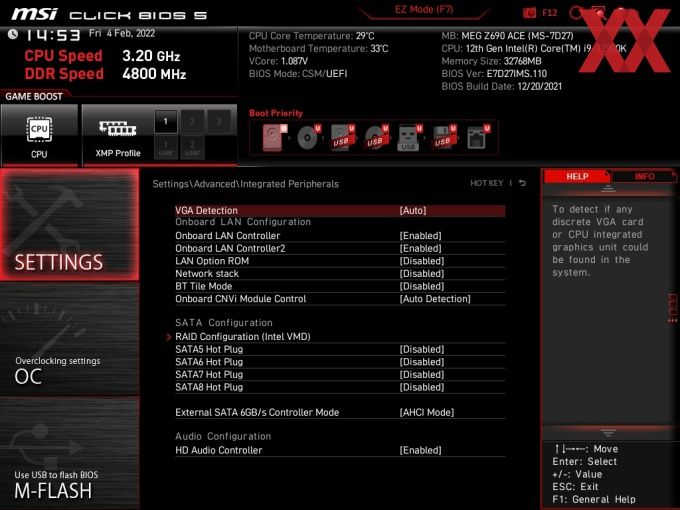Select the USB CD/DVD boot priority icon
The image size is (680, 510).
click(x=376, y=137)
